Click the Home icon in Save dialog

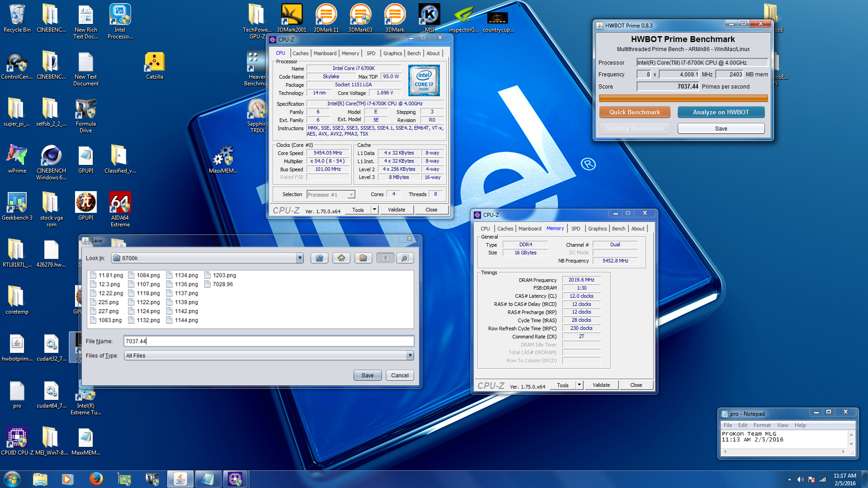click(341, 258)
